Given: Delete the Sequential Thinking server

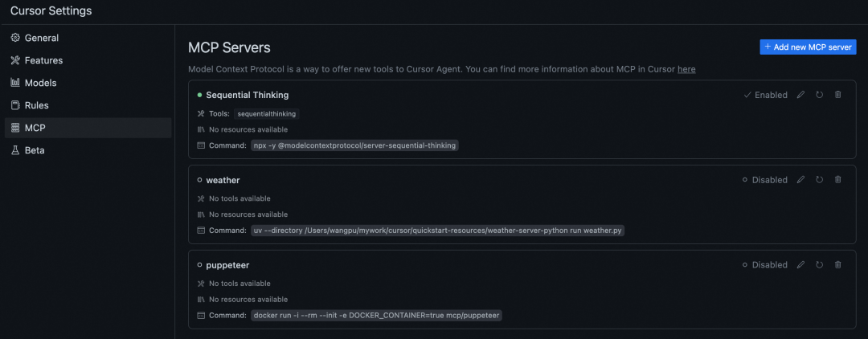Looking at the screenshot, I should click(837, 95).
